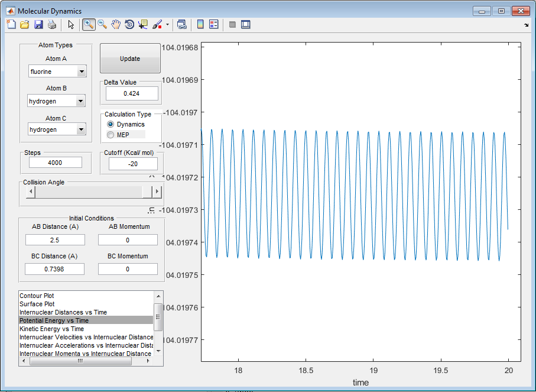Save the figure with floppy disk icon
Viewport: 536px width, 392px height.
[x=38, y=24]
